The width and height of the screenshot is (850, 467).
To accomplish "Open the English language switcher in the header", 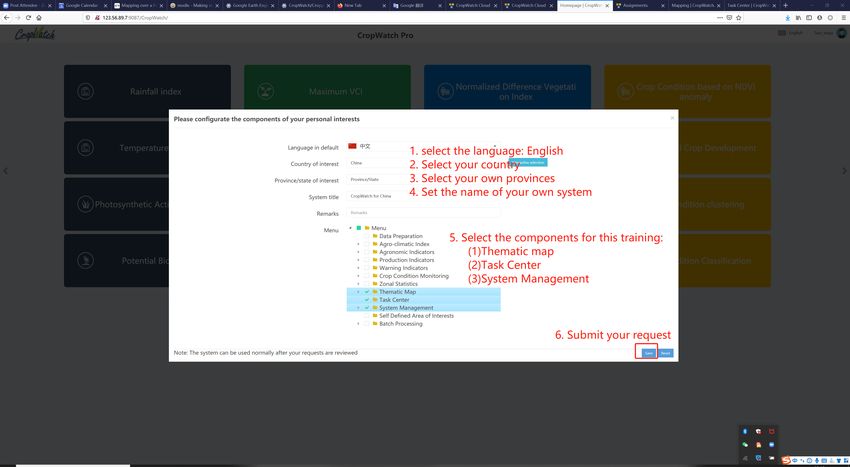I will pyautogui.click(x=790, y=33).
